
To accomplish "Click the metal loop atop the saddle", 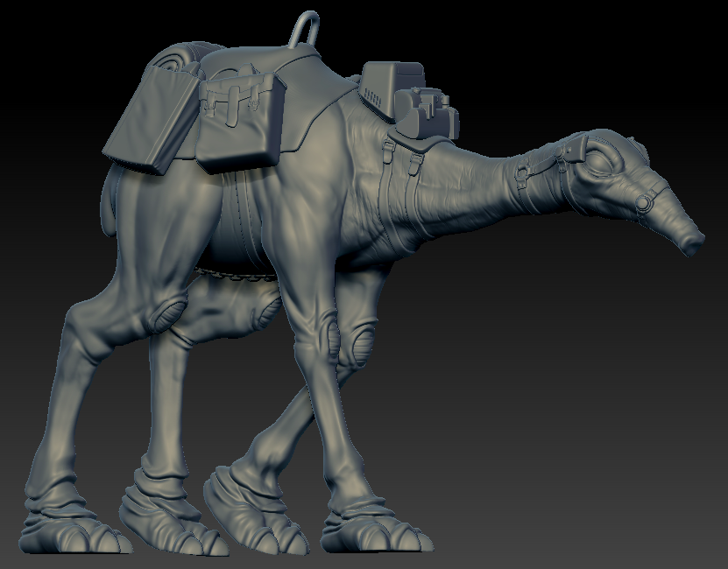I will click(x=305, y=29).
